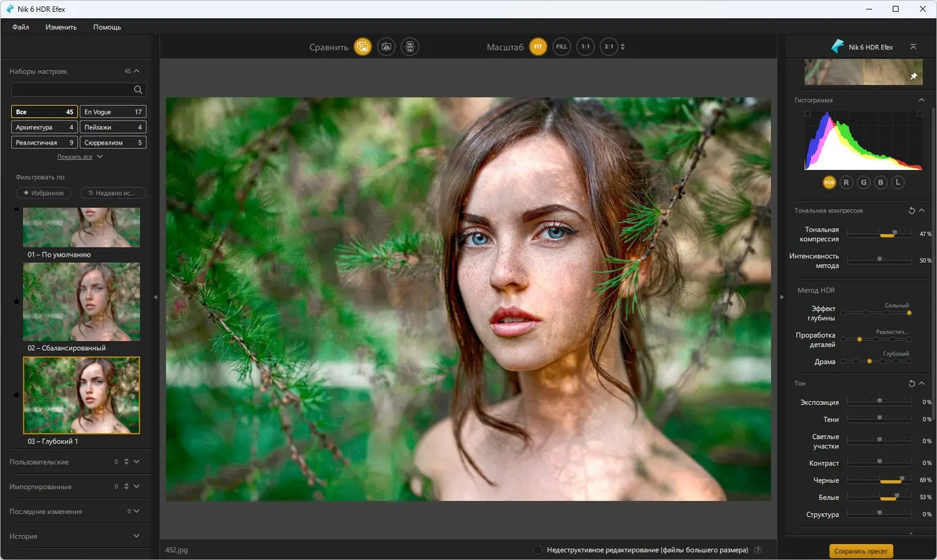Click the help icon beside non-destructive editing
Viewport: 937px width, 560px height.
click(758, 550)
